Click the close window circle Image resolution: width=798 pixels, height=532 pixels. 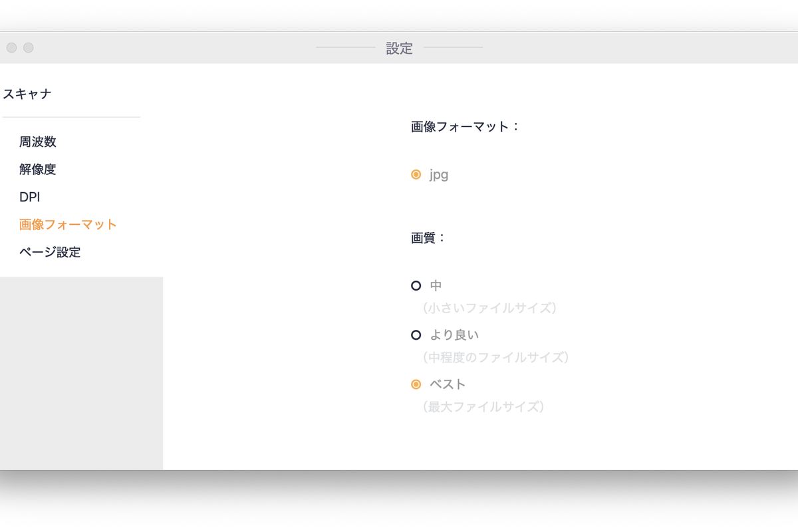click(11, 47)
